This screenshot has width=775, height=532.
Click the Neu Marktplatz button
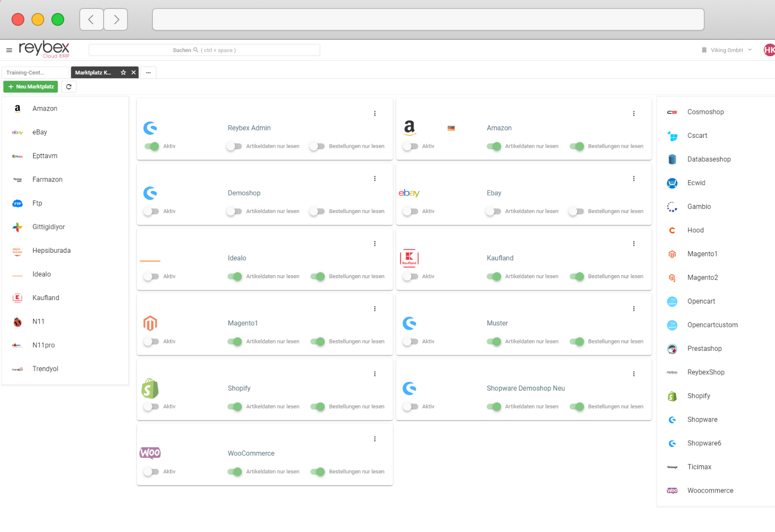pos(30,87)
